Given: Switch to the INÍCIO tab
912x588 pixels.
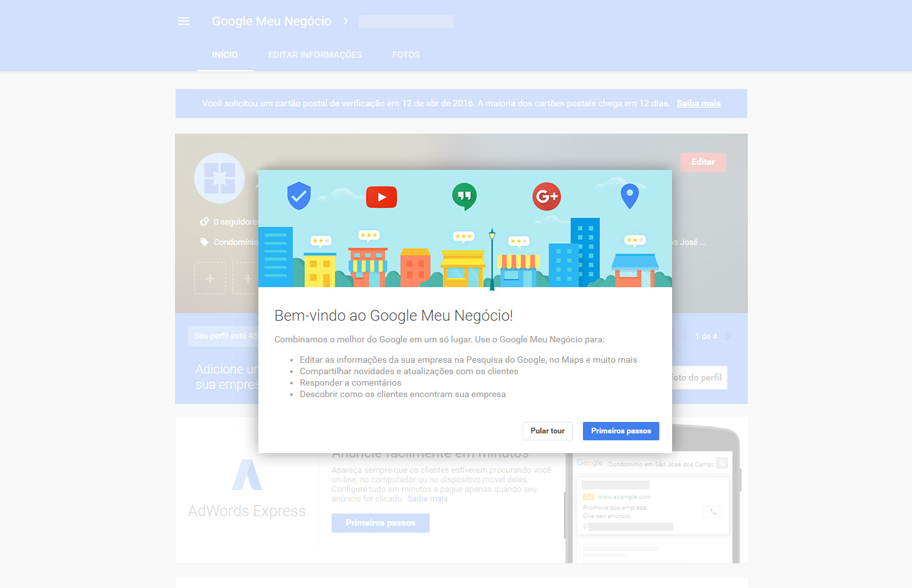Looking at the screenshot, I should click(225, 55).
